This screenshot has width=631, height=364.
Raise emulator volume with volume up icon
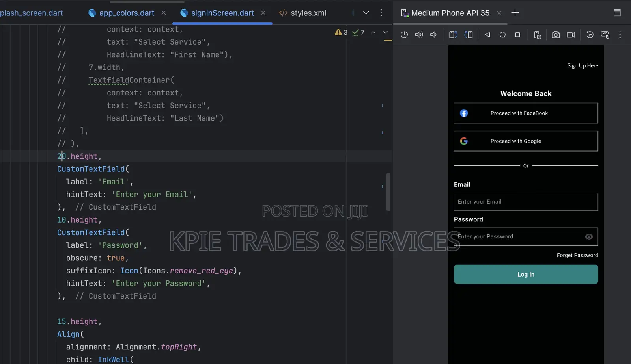pyautogui.click(x=419, y=35)
